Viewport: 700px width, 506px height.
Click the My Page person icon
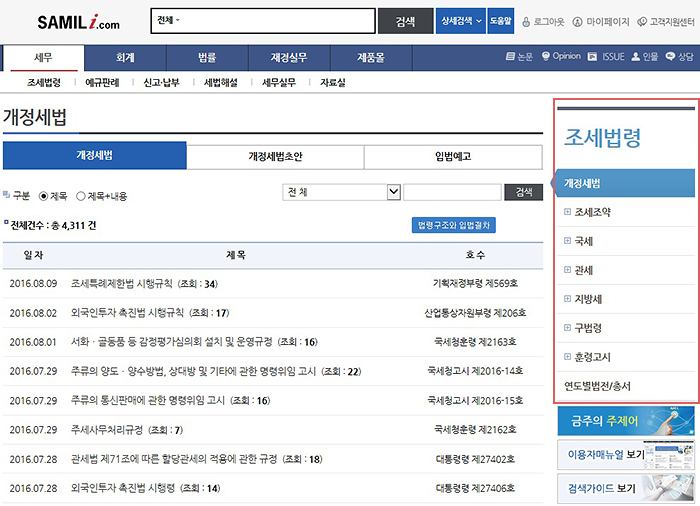[577, 21]
